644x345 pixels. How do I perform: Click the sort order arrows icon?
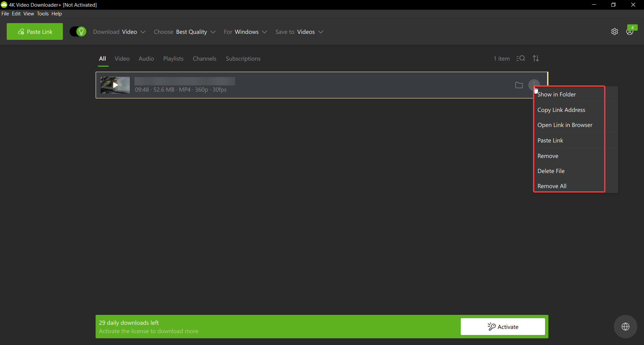[x=536, y=58]
